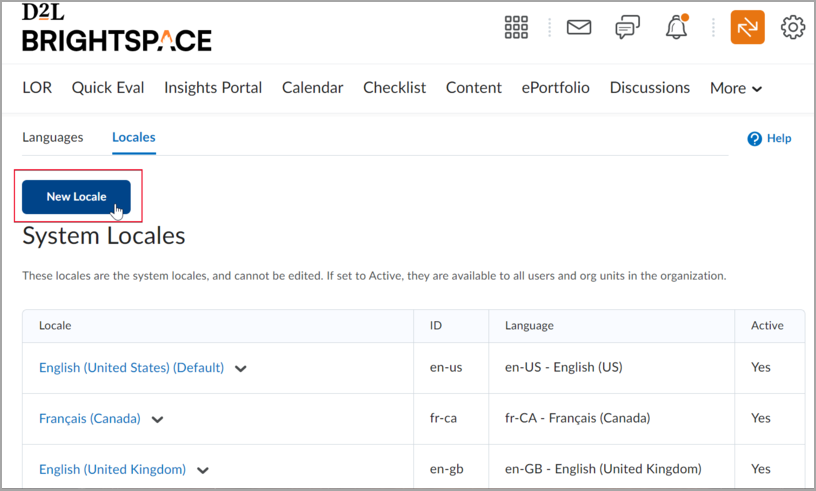The image size is (816, 491).
Task: Click the New Locale button
Action: click(x=76, y=197)
